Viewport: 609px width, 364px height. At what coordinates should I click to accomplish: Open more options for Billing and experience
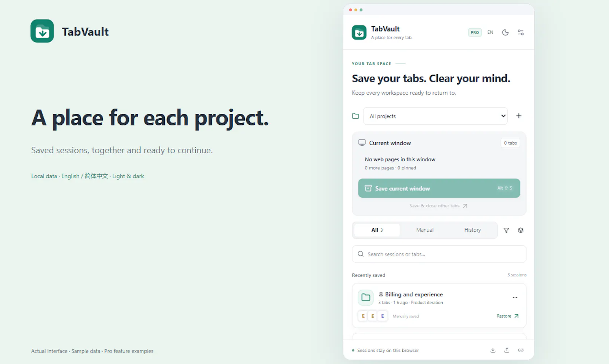tap(515, 297)
